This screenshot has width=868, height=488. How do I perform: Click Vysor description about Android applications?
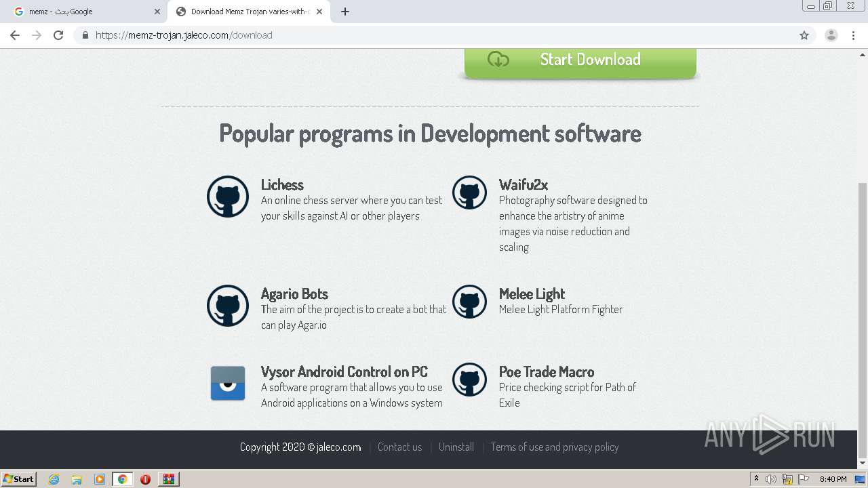[x=352, y=395]
